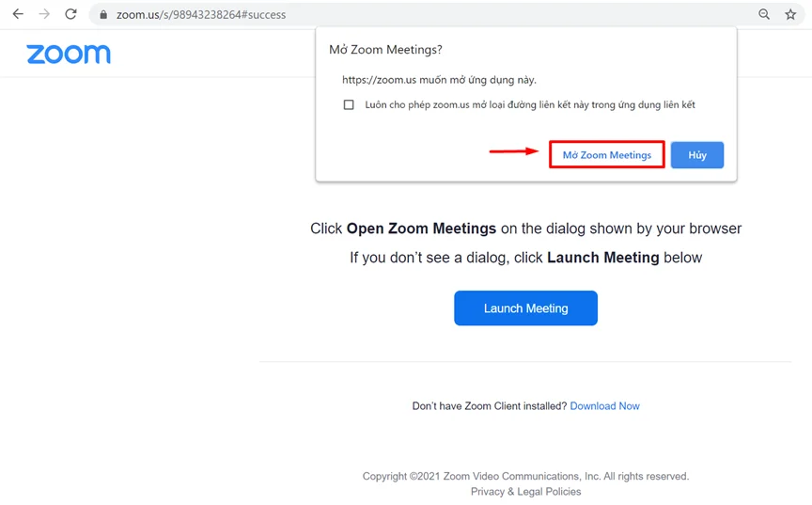Viewport: 812px width, 505px height.
Task: Click the padlock site info icon
Action: pyautogui.click(x=103, y=14)
